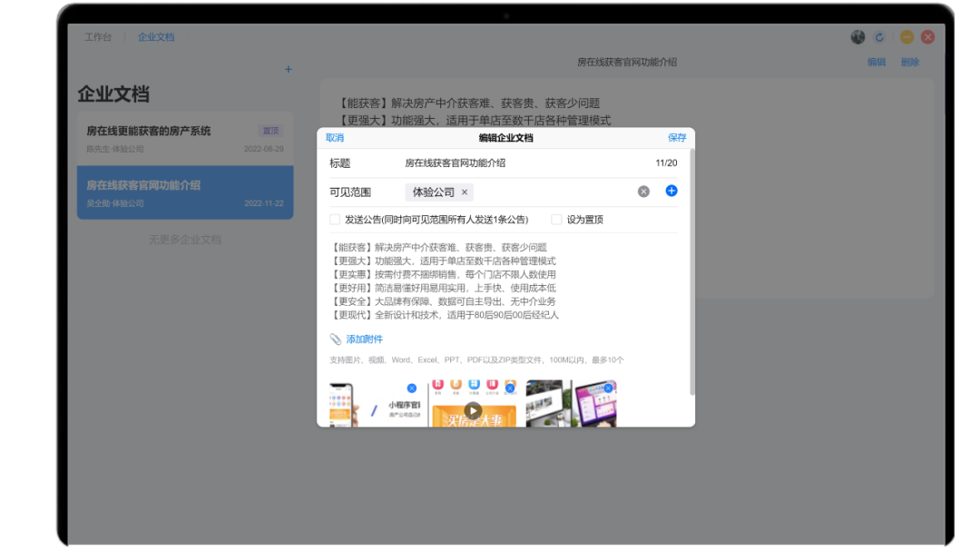The width and height of the screenshot is (980, 551).
Task: Click the paperclip attachment icon
Action: pos(336,339)
